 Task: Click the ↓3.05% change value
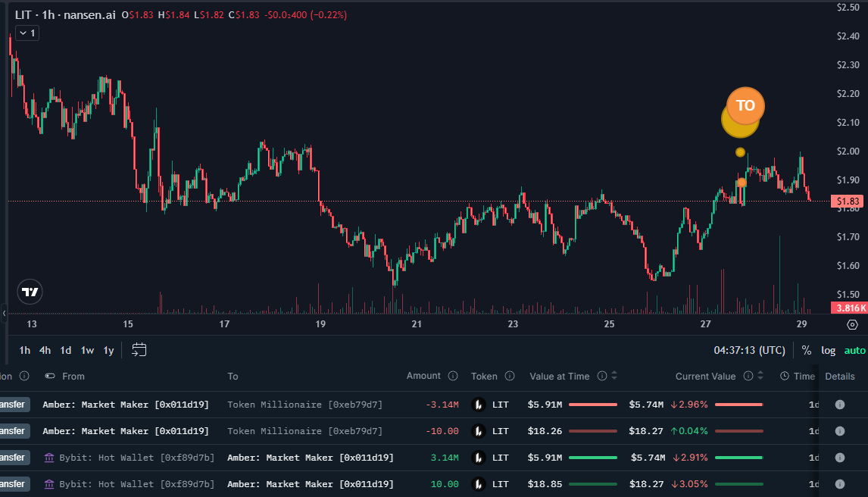(689, 484)
